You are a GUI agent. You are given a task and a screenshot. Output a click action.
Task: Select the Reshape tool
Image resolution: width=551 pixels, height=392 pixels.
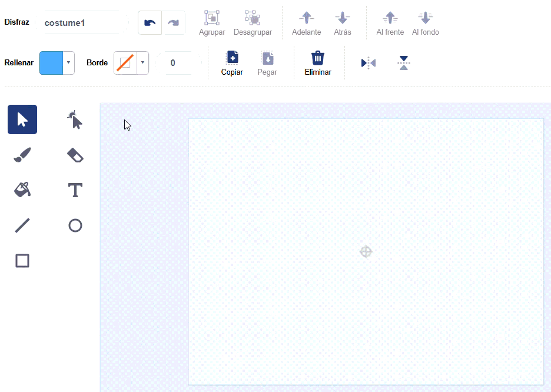tap(75, 120)
